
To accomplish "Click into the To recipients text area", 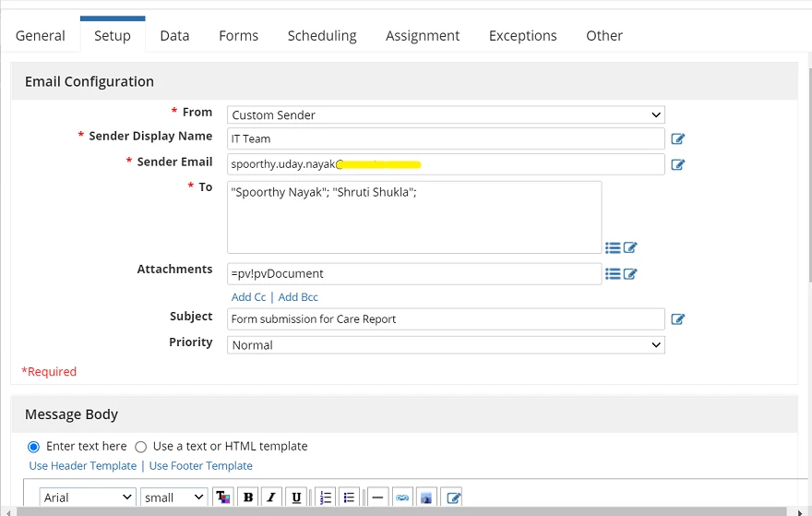I will (414, 217).
